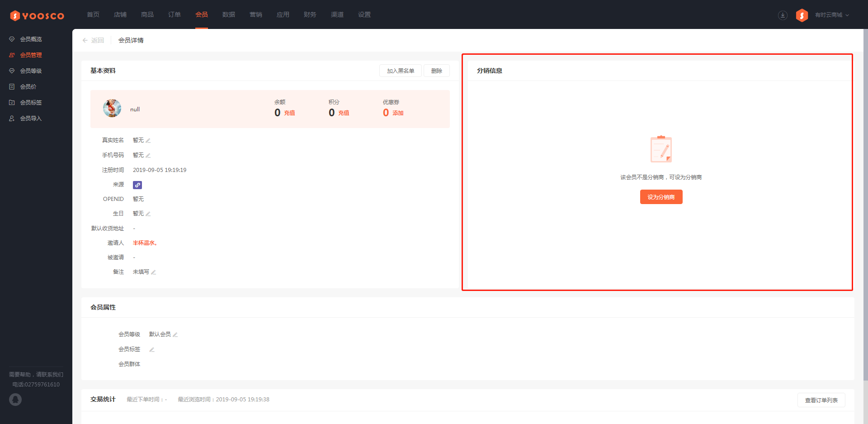This screenshot has width=868, height=424.
Task: Edit 会员等级 with the pencil icon
Action: click(175, 335)
